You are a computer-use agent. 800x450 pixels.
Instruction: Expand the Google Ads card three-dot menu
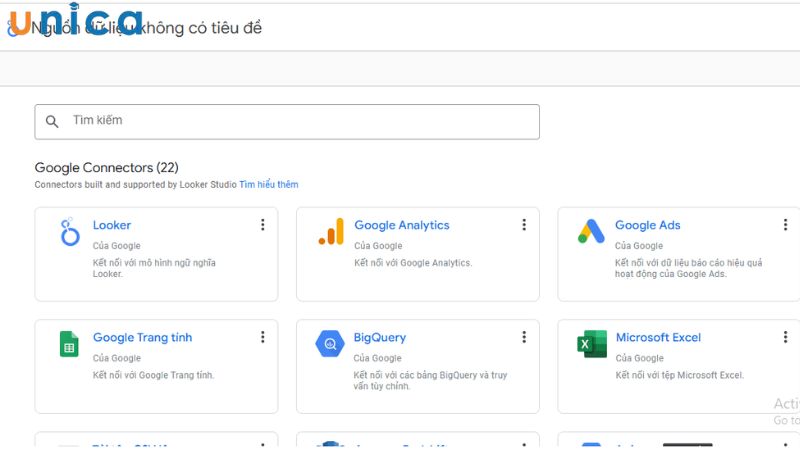[x=785, y=225]
